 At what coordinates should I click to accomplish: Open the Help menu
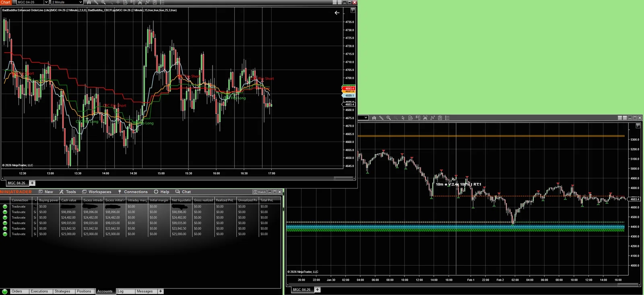(161, 192)
